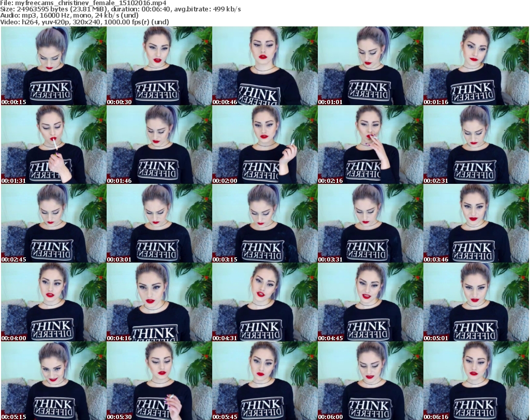
Task: Select the frame at 00:05:30
Action: [x=159, y=381]
